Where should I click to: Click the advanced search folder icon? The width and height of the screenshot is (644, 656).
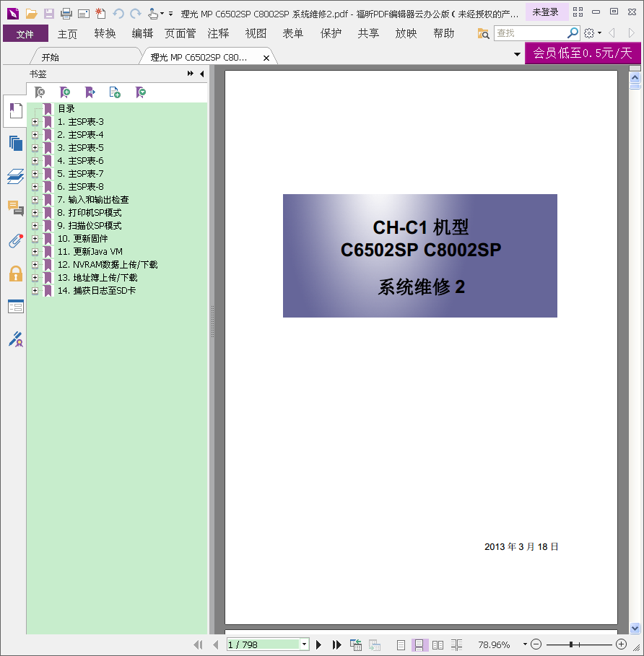(483, 33)
